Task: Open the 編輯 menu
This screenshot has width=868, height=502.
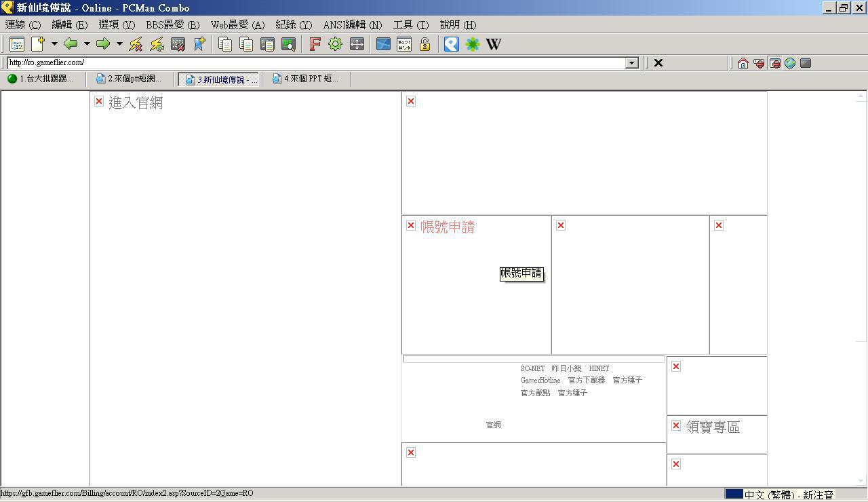Action: click(69, 24)
